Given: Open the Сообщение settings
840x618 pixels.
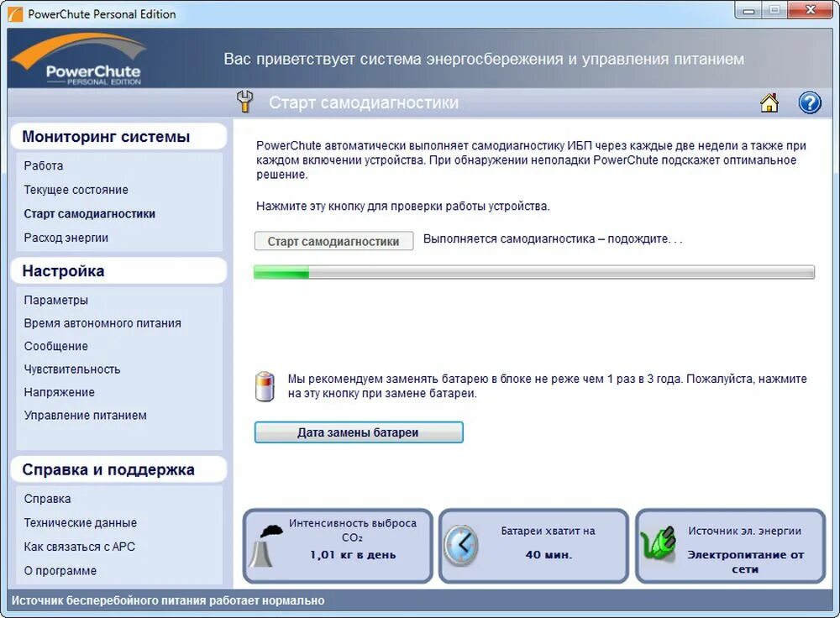Looking at the screenshot, I should (55, 347).
